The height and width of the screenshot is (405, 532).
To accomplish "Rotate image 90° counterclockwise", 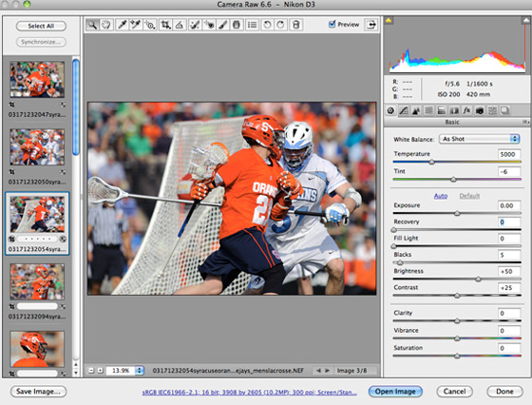I will [267, 25].
